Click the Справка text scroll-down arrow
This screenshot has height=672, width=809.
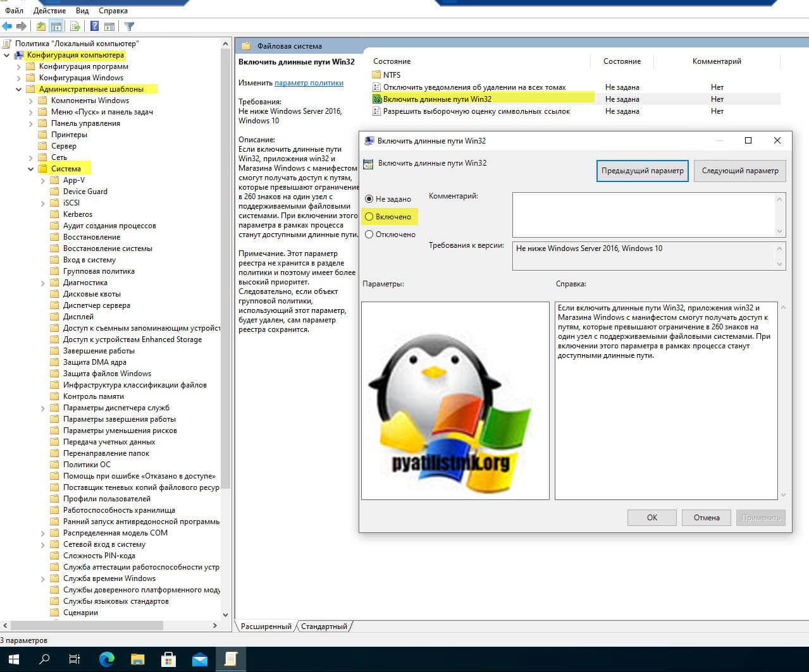click(x=784, y=495)
